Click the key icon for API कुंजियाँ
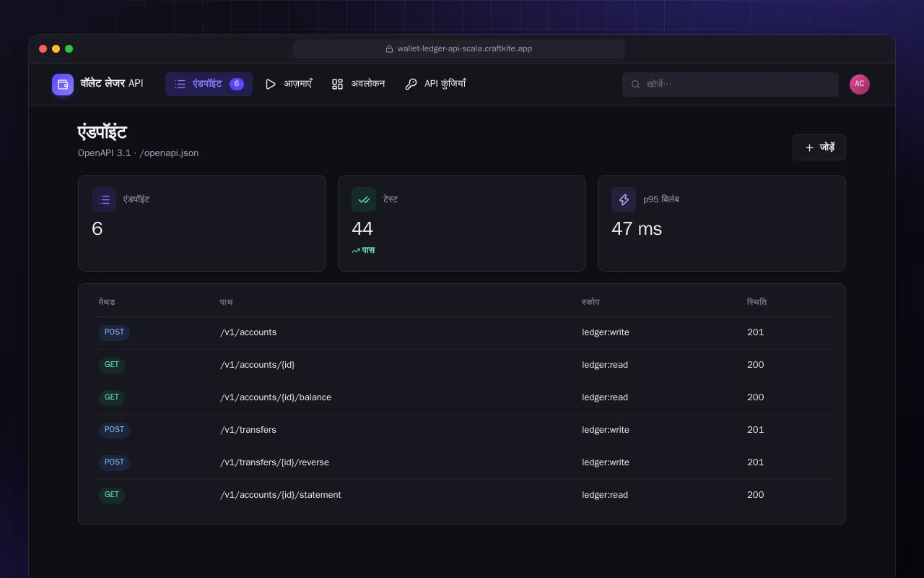924x578 pixels. pyautogui.click(x=411, y=85)
